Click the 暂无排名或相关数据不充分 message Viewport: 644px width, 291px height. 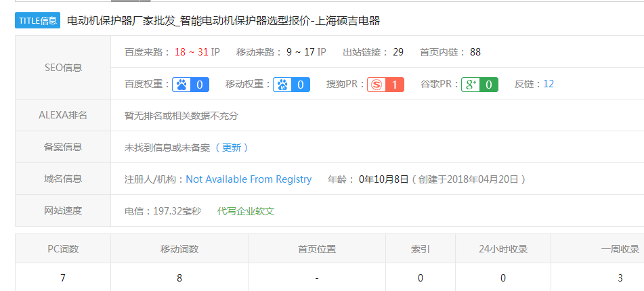pyautogui.click(x=181, y=116)
